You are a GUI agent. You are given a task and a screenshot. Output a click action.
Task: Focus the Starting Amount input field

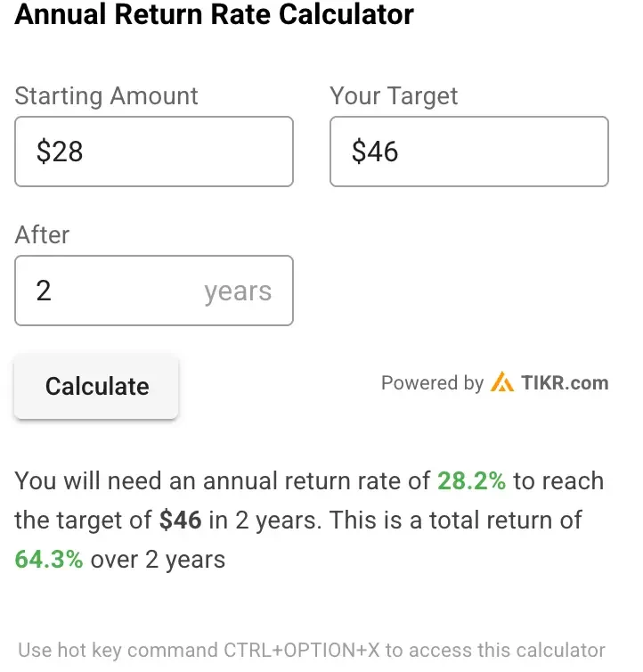(x=154, y=152)
